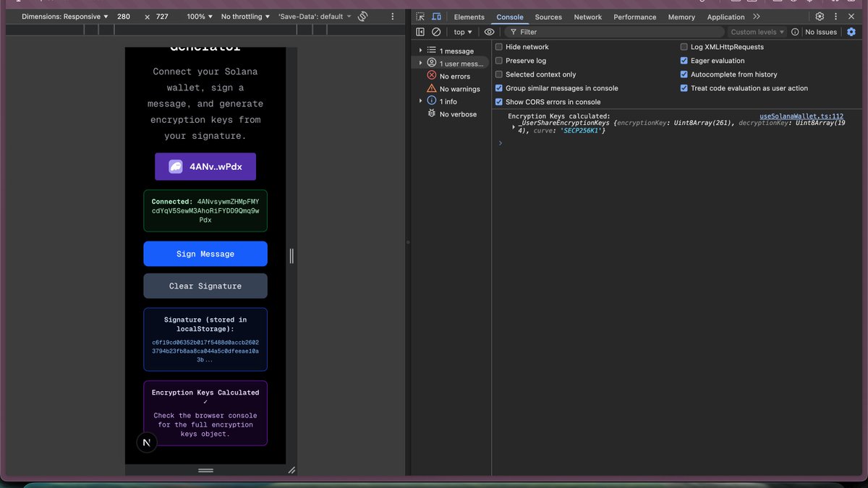Expand the _UserShareEncryptionKeys object
Viewport: 868px width, 488px height.
tap(514, 127)
